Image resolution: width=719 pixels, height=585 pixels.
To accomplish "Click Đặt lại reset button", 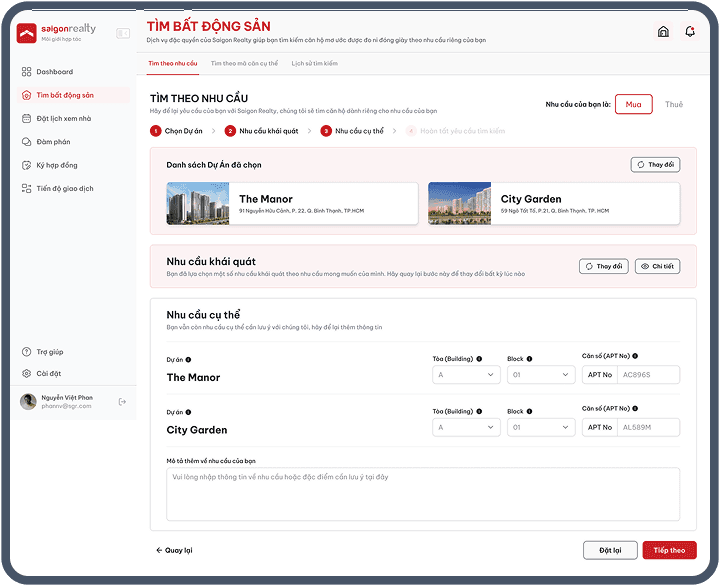I will pyautogui.click(x=610, y=550).
